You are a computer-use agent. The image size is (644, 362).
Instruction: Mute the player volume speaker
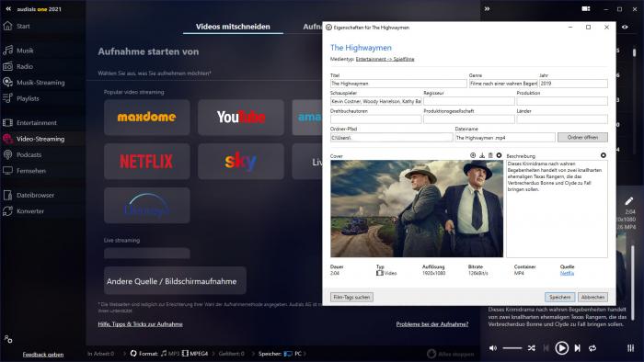point(493,348)
